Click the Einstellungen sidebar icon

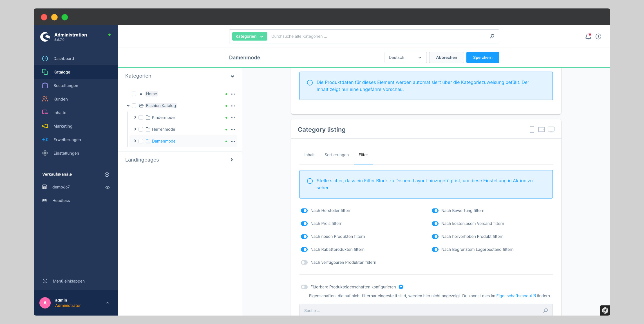pos(45,153)
